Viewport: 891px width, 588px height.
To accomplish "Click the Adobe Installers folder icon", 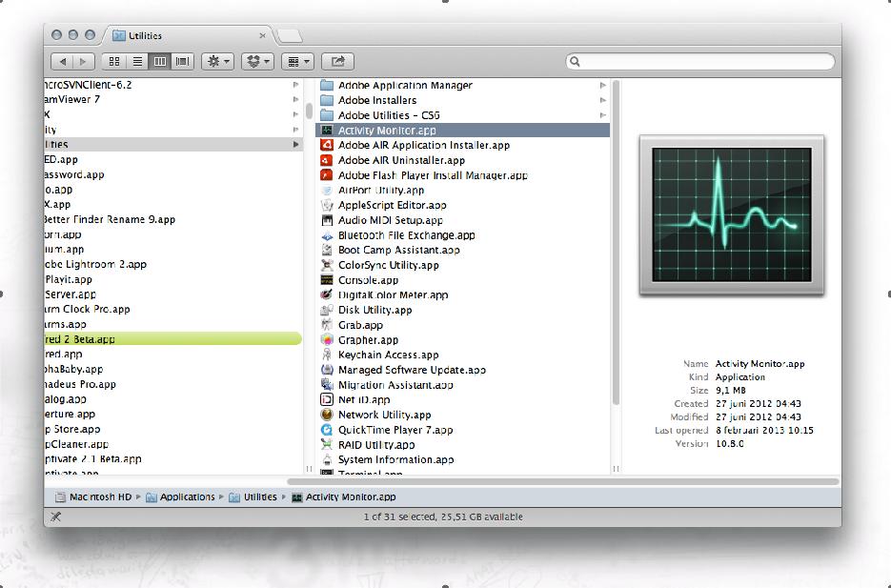I will click(x=327, y=100).
